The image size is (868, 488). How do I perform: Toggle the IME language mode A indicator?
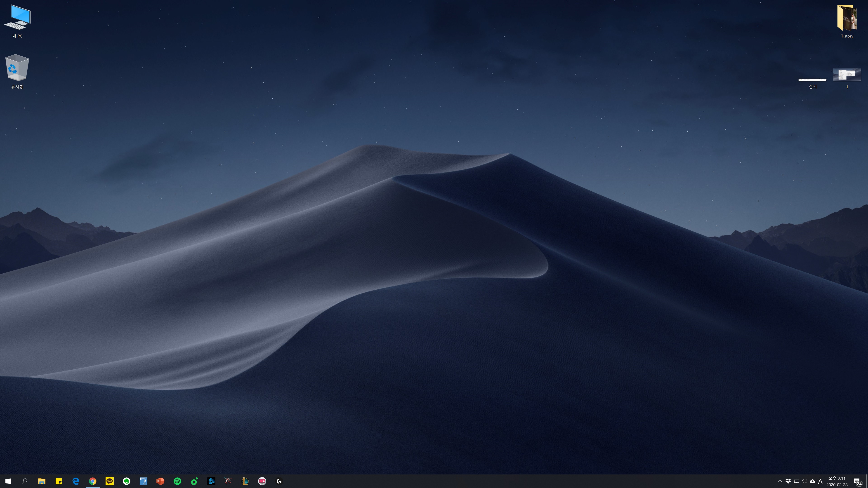tap(820, 481)
